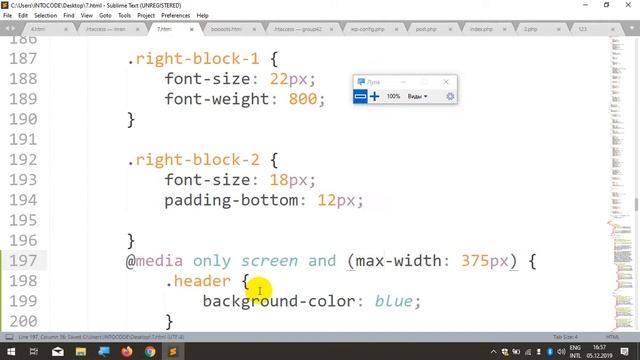Image resolution: width=640 pixels, height=360 pixels.
Task: Open the Action Center notifications
Action: [x=624, y=351]
